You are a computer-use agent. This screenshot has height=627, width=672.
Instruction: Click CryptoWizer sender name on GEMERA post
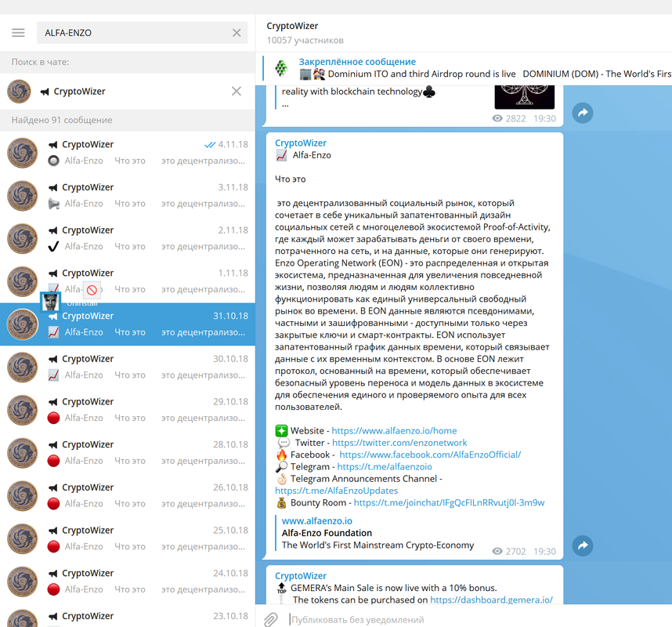coord(301,576)
